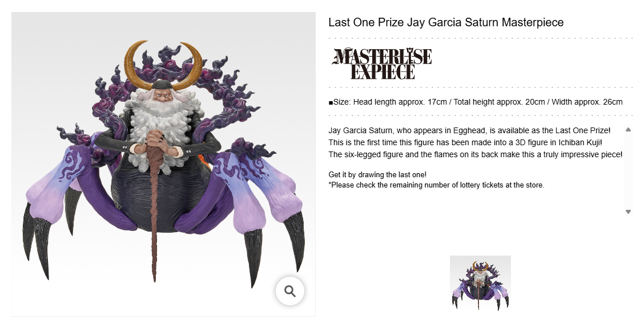Click the magnifying glass zoom icon
Screen dimensions: 644x327
290,291
